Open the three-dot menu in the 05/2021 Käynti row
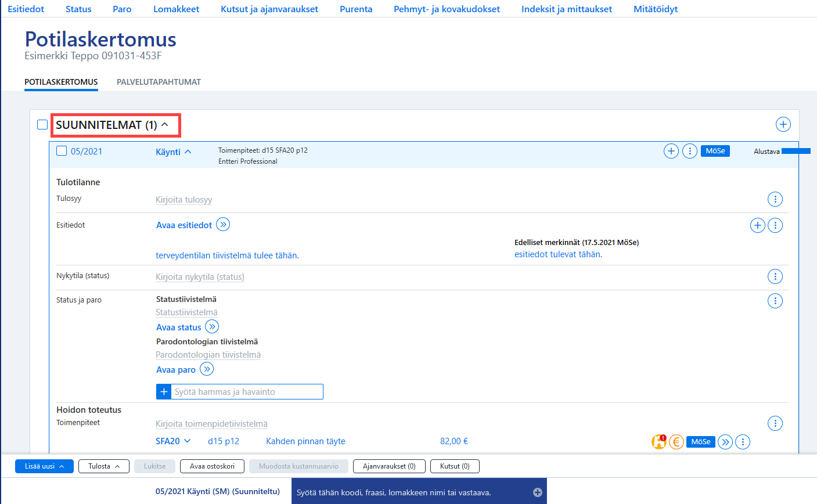The width and height of the screenshot is (817, 504). coord(690,152)
